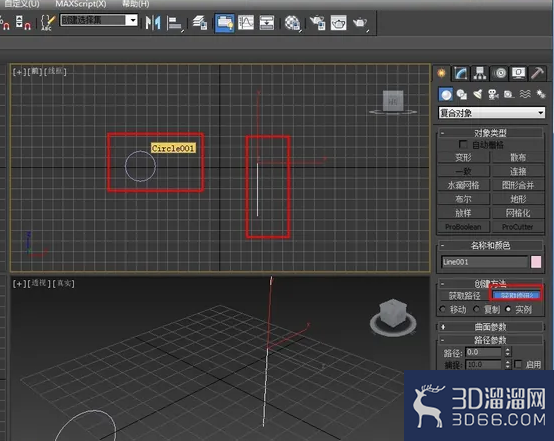
Task: Open the 复合对象 compound objects dropdown
Action: click(x=491, y=113)
